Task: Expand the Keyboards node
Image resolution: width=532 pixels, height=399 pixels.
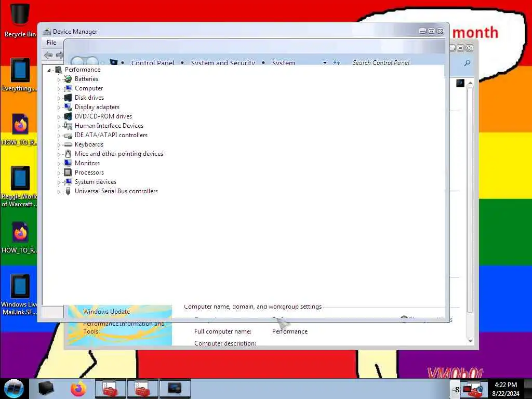Action: coord(59,145)
